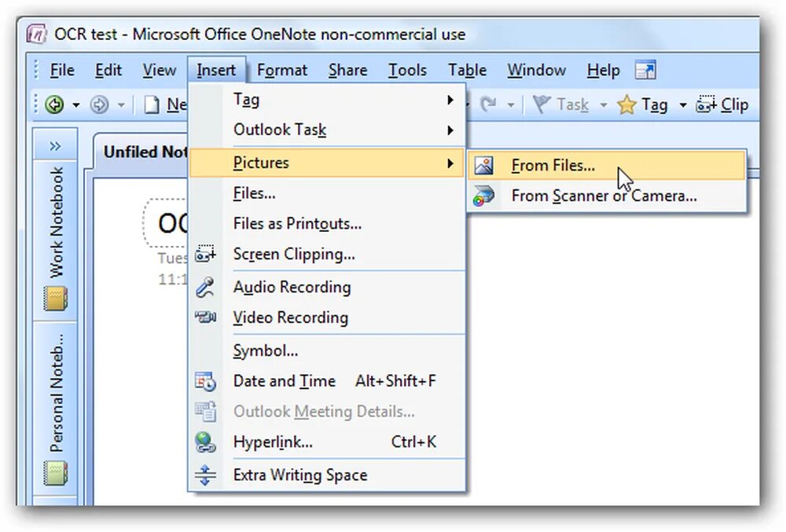Click the full page view icon beside Help
This screenshot has width=786, height=532.
(x=645, y=70)
